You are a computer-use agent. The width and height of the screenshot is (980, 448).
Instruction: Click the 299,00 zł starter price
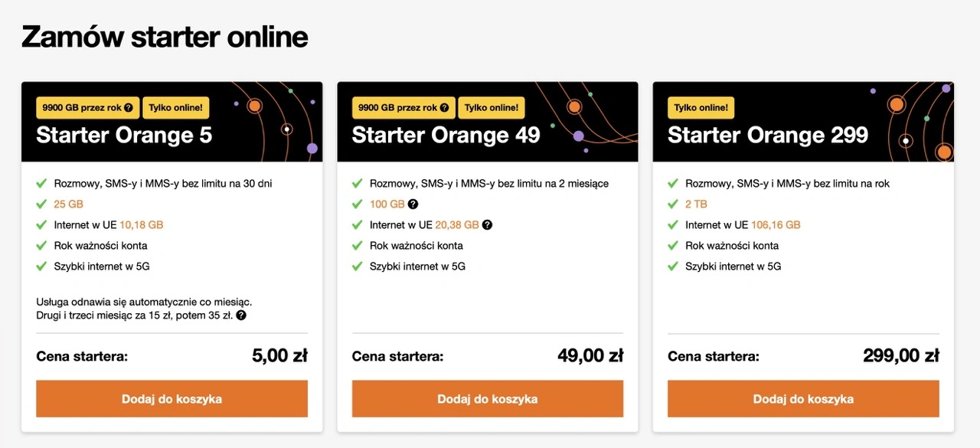(900, 356)
